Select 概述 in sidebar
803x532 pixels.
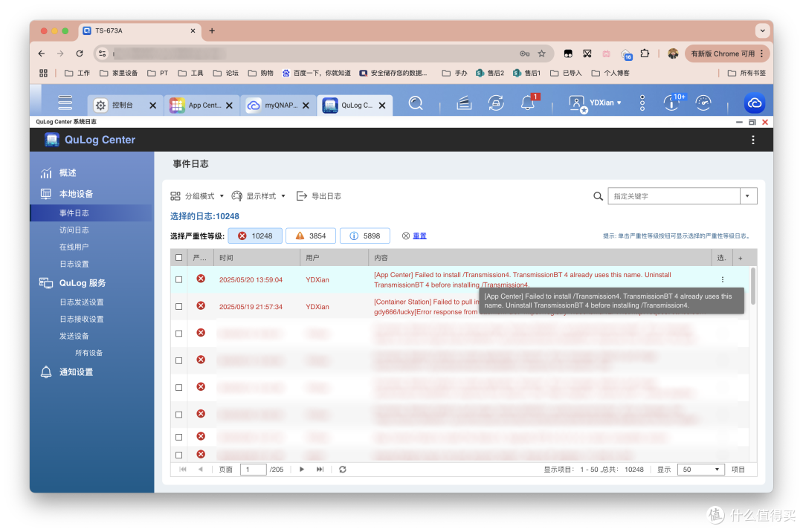[x=68, y=173]
